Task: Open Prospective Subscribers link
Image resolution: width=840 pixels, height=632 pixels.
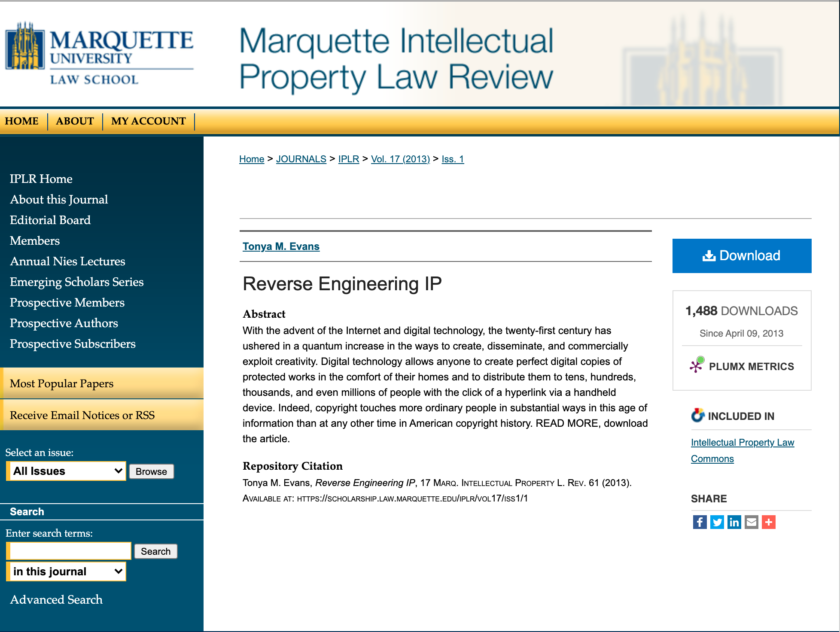Action: pos(73,343)
